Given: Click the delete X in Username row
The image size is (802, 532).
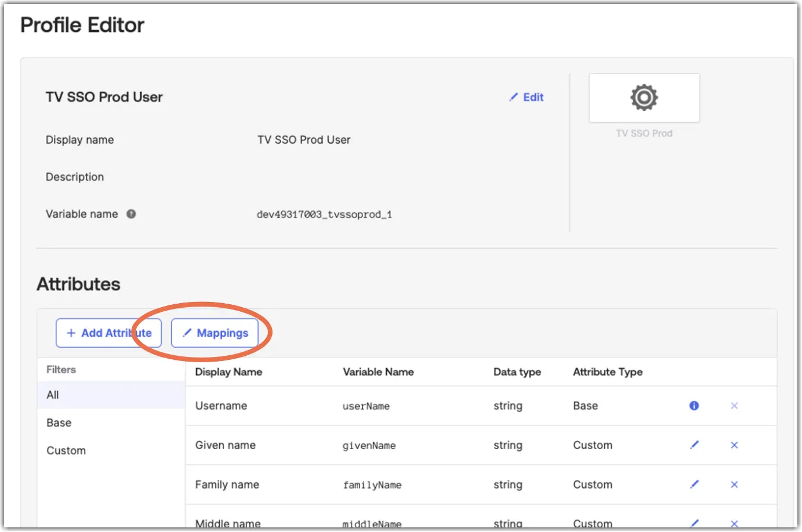Looking at the screenshot, I should [734, 406].
